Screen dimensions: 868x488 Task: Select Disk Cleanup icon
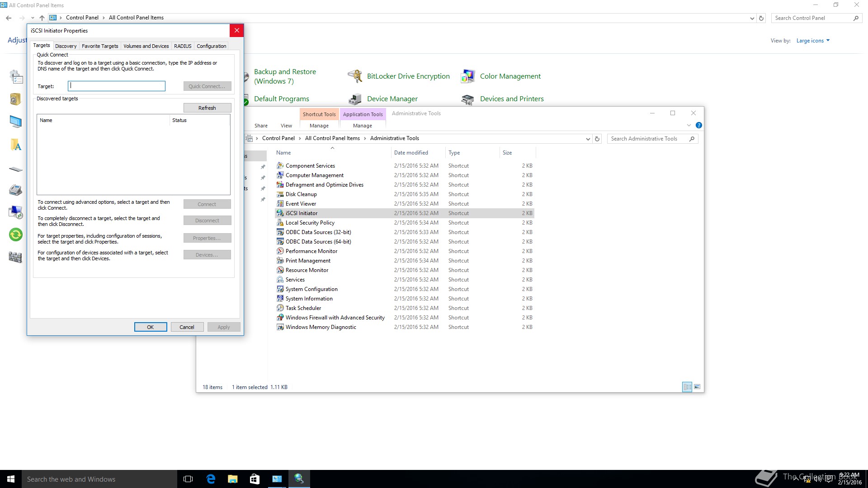[280, 194]
